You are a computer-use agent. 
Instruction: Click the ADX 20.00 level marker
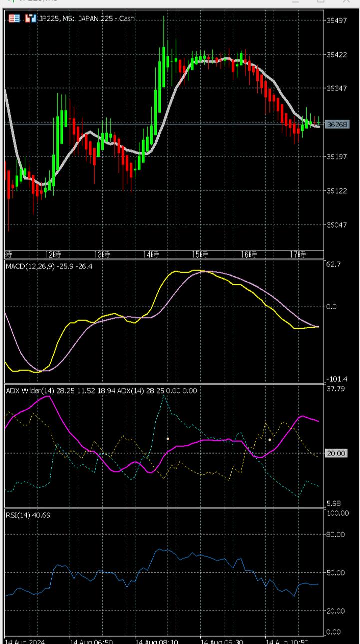(336, 453)
